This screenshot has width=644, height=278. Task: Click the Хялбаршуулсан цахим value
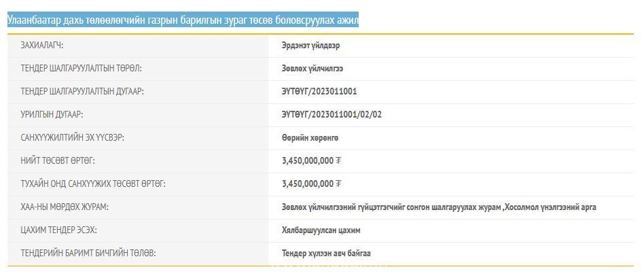coord(321,230)
